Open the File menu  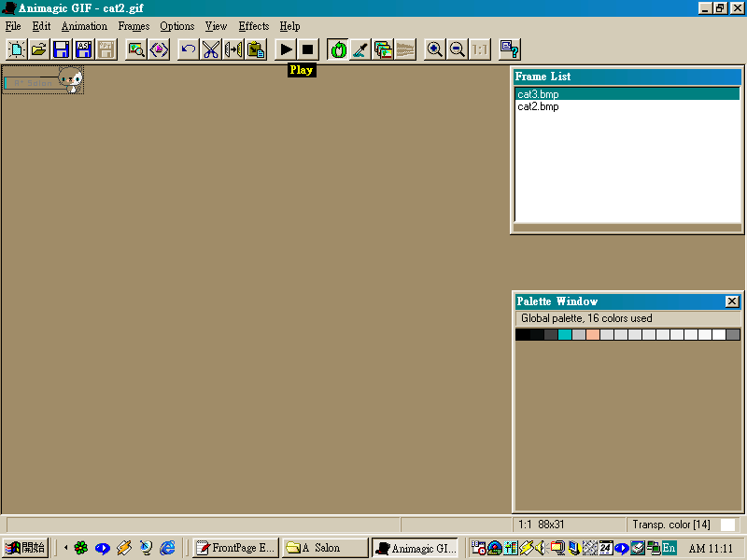point(13,26)
